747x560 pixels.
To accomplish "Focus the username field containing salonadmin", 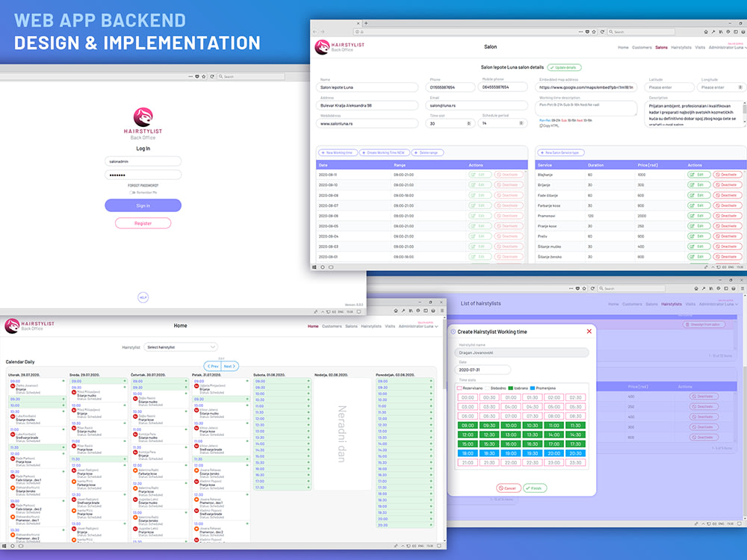I will [x=143, y=161].
